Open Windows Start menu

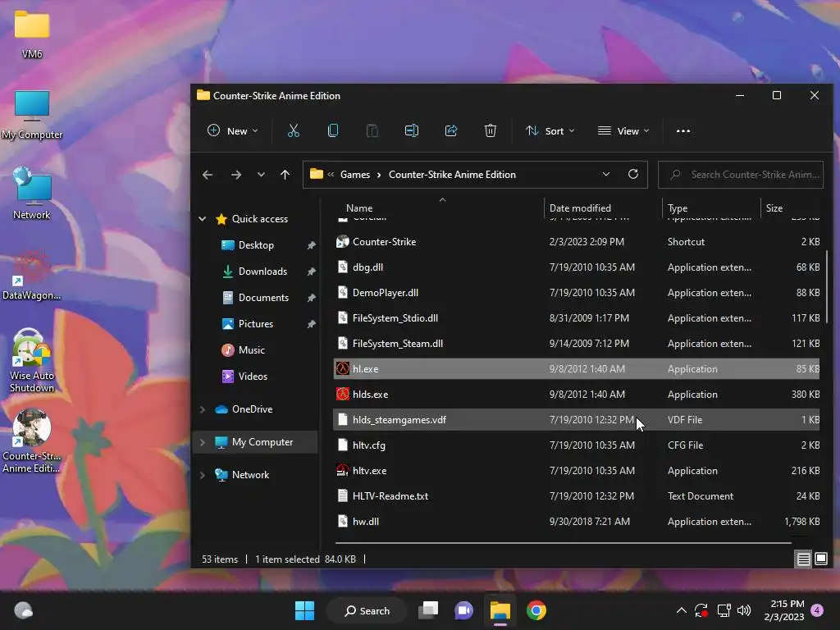(x=305, y=610)
